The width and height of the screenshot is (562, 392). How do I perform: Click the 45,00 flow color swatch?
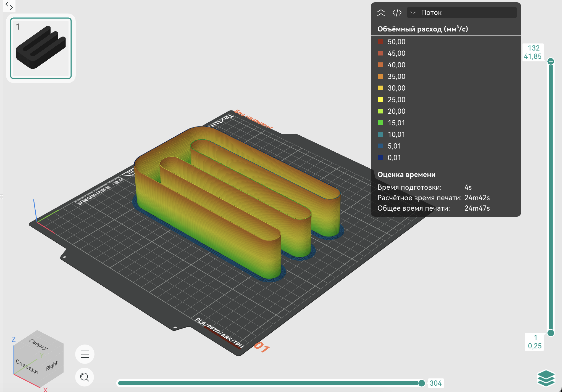[380, 53]
